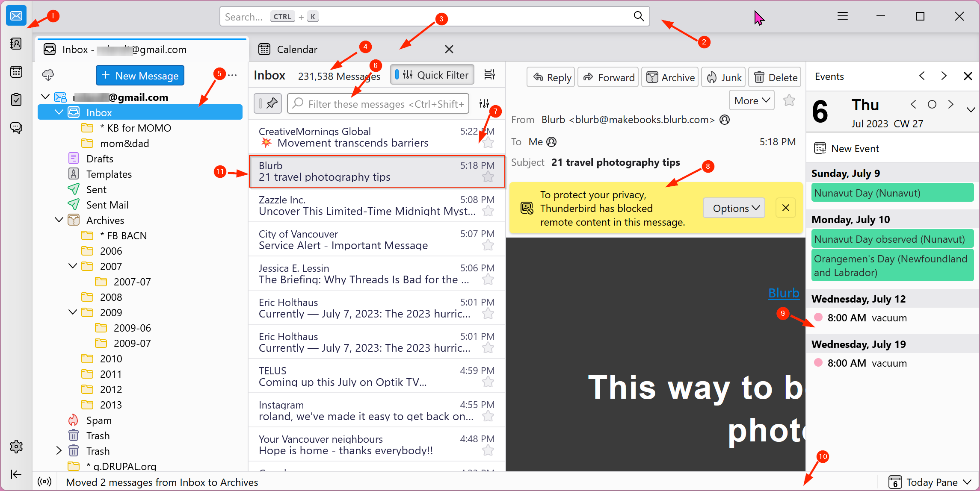Screen dimensions: 980x491
Task: Select the Drafts folder
Action: 100,159
